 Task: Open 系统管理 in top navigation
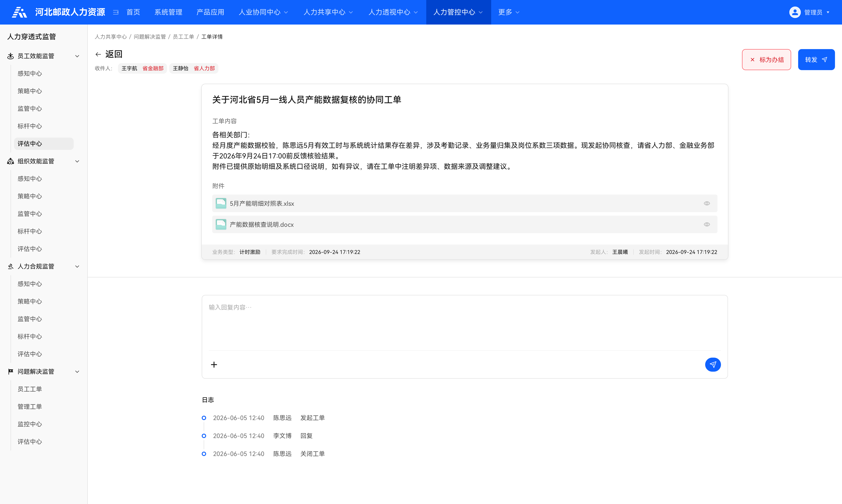(169, 12)
